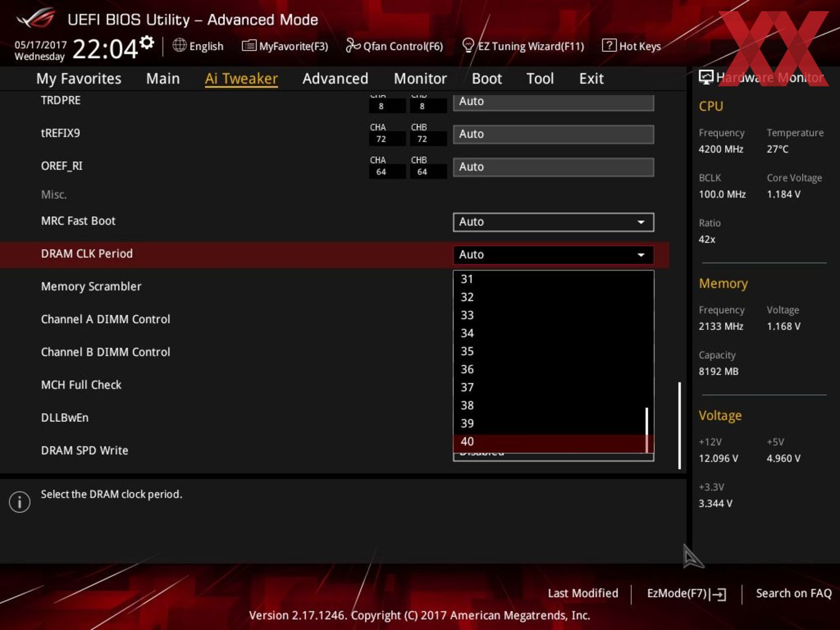This screenshot has width=840, height=630.
Task: Open Channel B DIMM Control setting
Action: click(x=105, y=352)
